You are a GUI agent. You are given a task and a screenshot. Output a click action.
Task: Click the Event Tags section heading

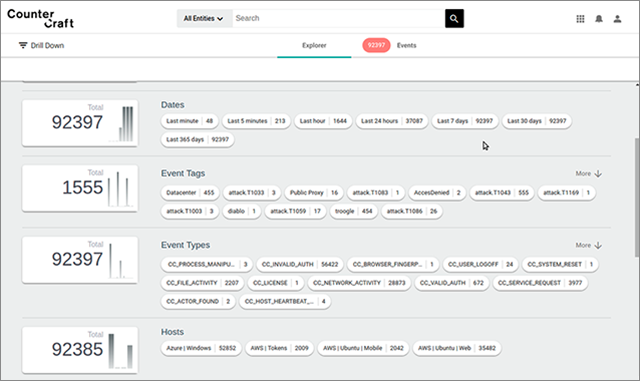coord(183,174)
